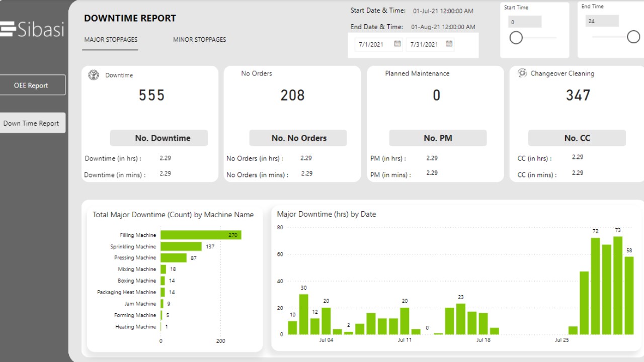644x362 pixels.
Task: Click the Downtime total value 555
Action: pos(151,95)
